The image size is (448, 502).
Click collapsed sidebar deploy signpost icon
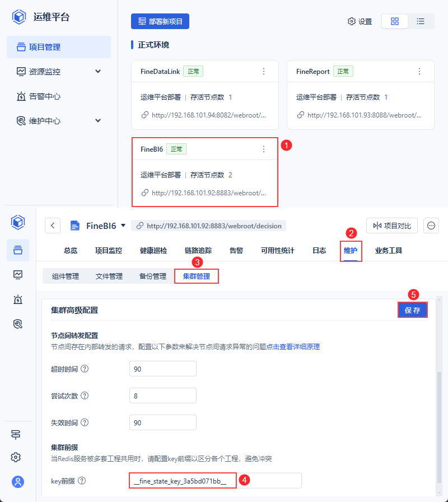(16, 434)
